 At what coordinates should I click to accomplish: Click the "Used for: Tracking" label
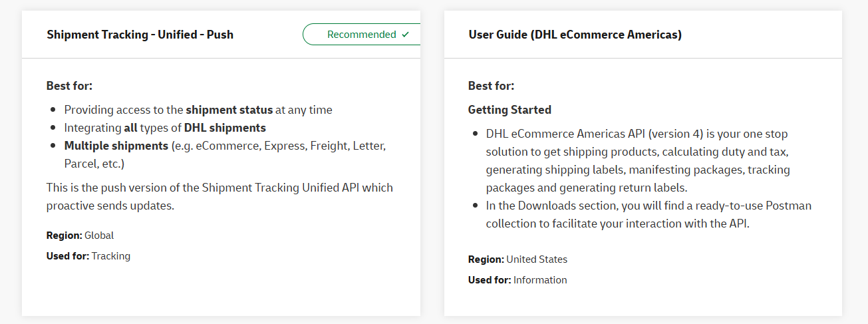88,255
